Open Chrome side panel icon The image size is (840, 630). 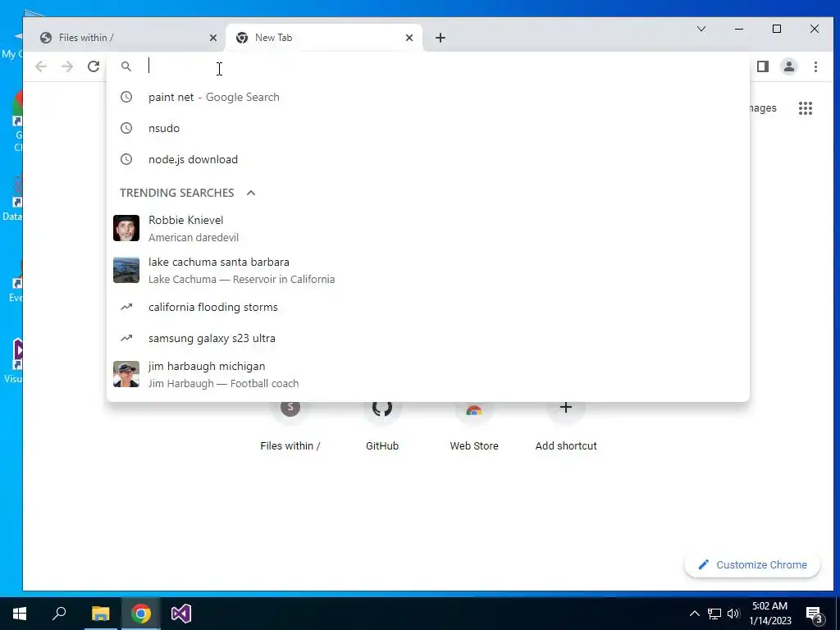click(762, 66)
